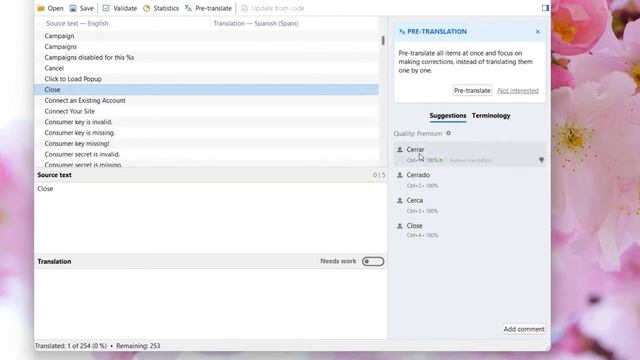Select Connect Your Site row
Image resolution: width=640 pixels, height=360 pixels.
(x=206, y=111)
